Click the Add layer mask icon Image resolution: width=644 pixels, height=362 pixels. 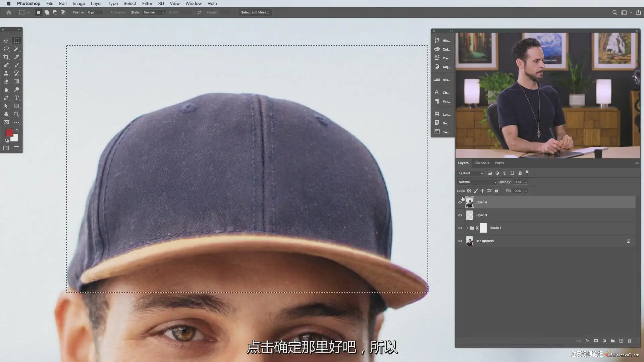click(596, 341)
